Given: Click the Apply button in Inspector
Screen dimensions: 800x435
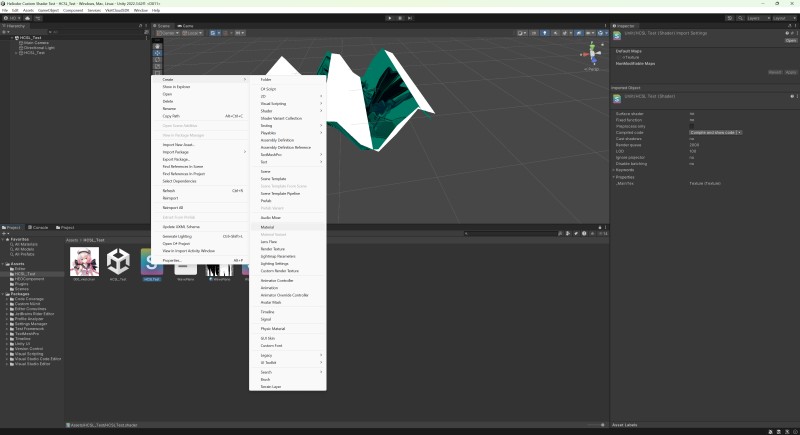Looking at the screenshot, I should (x=790, y=72).
